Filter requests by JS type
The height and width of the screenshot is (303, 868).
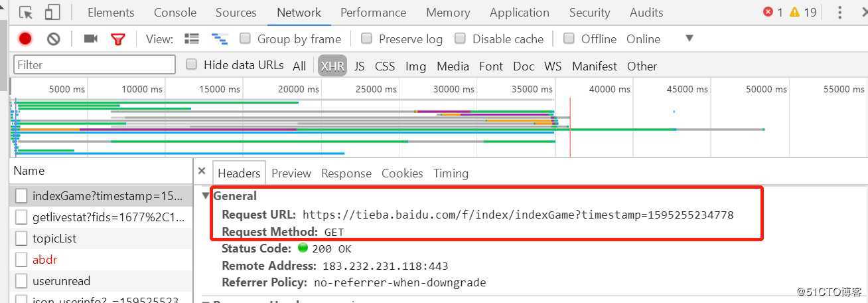click(359, 66)
